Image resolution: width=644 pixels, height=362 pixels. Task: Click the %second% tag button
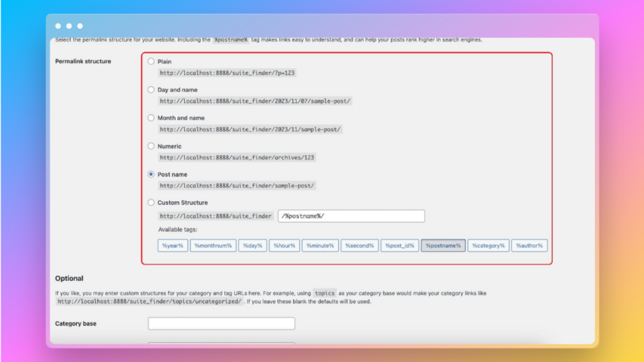coord(359,246)
